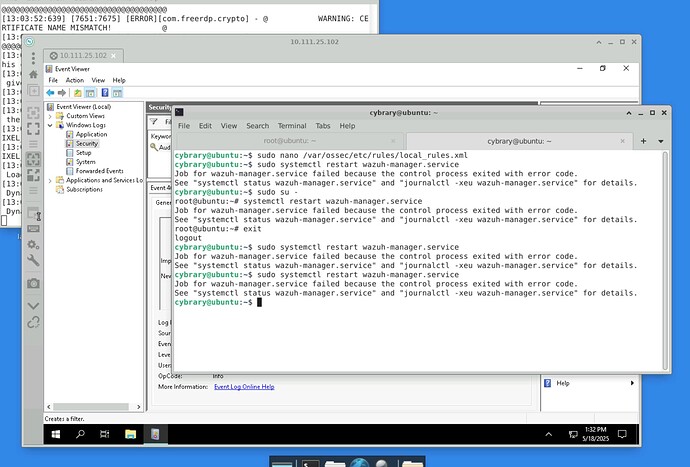Screen dimensions: 690x467
Task: Open terminal Tabs menu
Action: tap(323, 126)
